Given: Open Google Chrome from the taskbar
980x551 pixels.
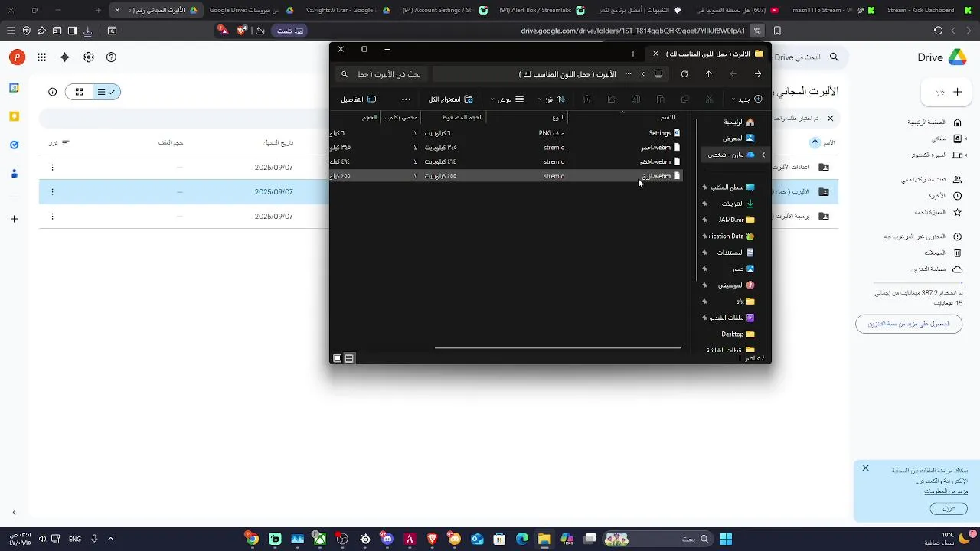Looking at the screenshot, I should 253,539.
